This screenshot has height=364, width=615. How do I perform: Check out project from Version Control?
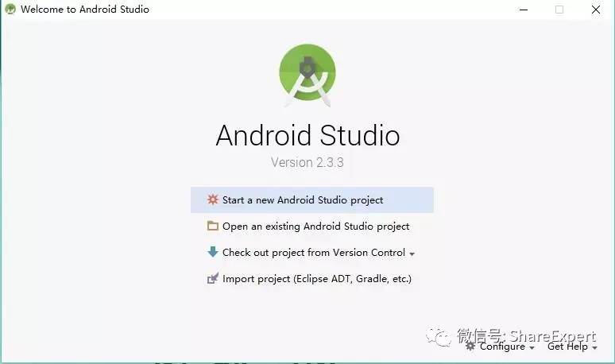313,253
